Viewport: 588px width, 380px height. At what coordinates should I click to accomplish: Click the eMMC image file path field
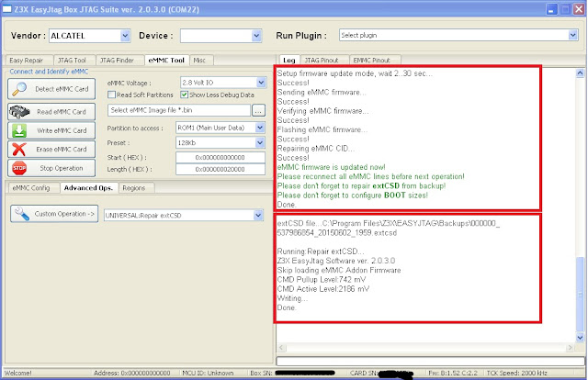click(x=179, y=110)
